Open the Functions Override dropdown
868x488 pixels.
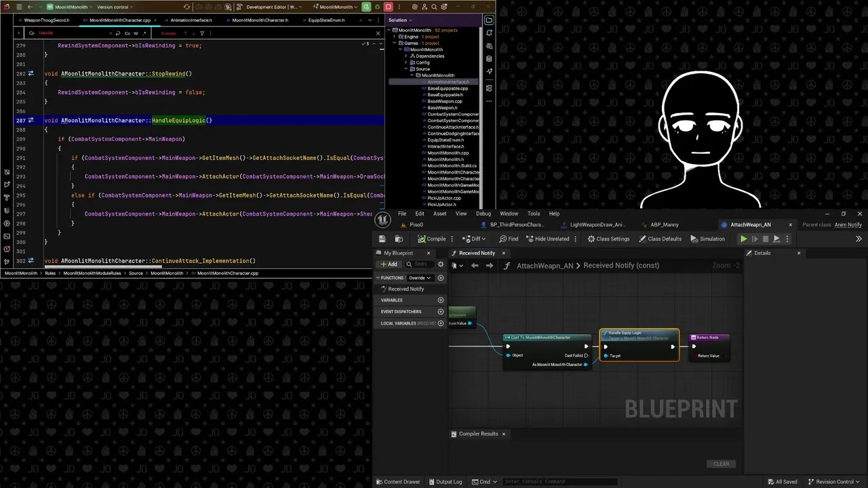pyautogui.click(x=420, y=278)
